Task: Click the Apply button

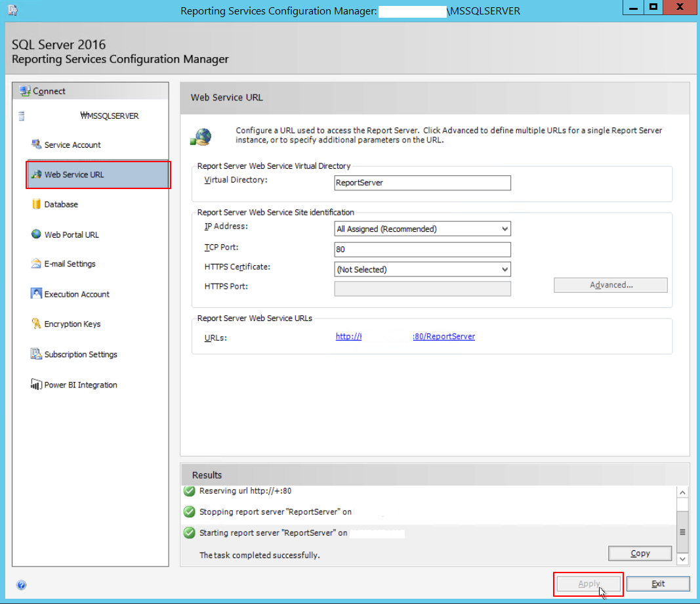Action: [x=588, y=584]
